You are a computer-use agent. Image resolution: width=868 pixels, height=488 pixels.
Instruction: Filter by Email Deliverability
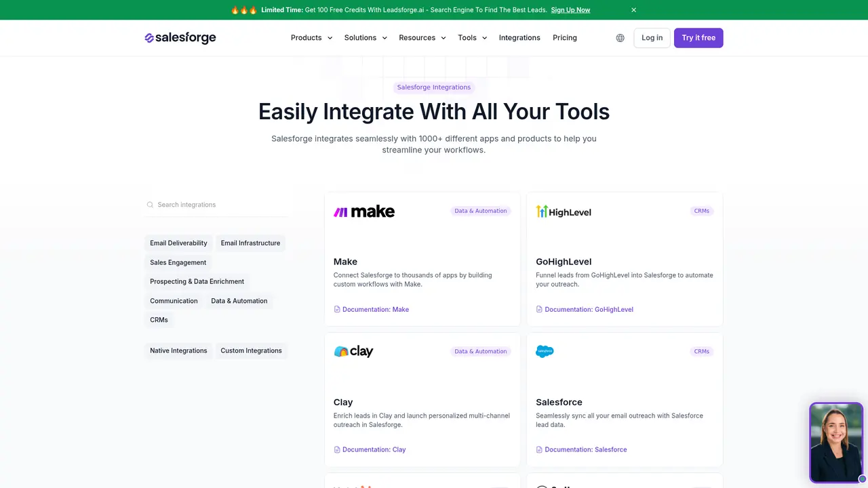click(x=178, y=243)
